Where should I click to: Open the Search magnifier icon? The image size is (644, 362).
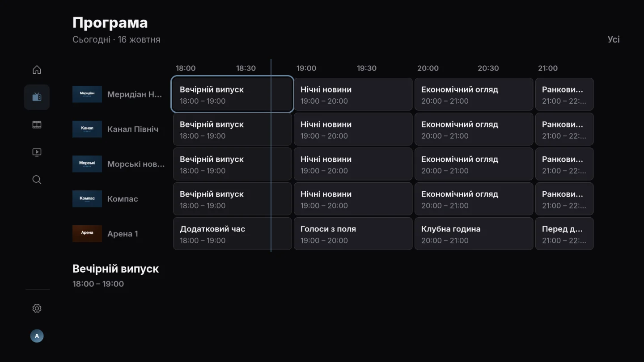click(37, 180)
